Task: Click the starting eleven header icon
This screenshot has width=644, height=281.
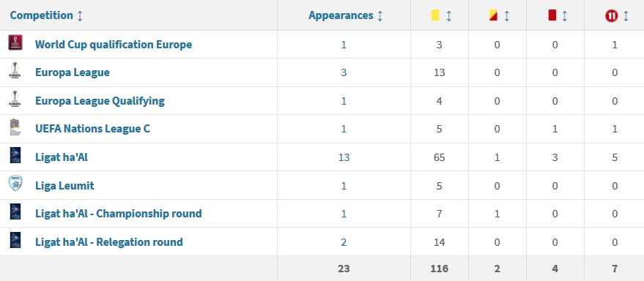Action: pyautogui.click(x=611, y=15)
